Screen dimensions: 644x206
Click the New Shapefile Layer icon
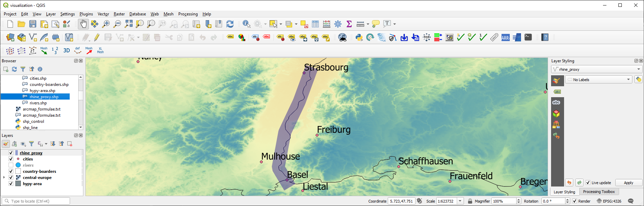33,37
